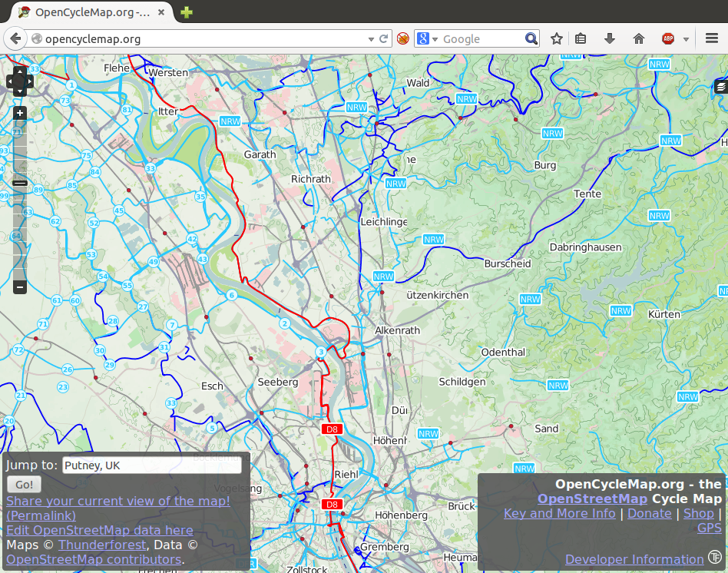Click the address bar showing opencyclemap.org
This screenshot has width=728, height=573.
click(204, 39)
